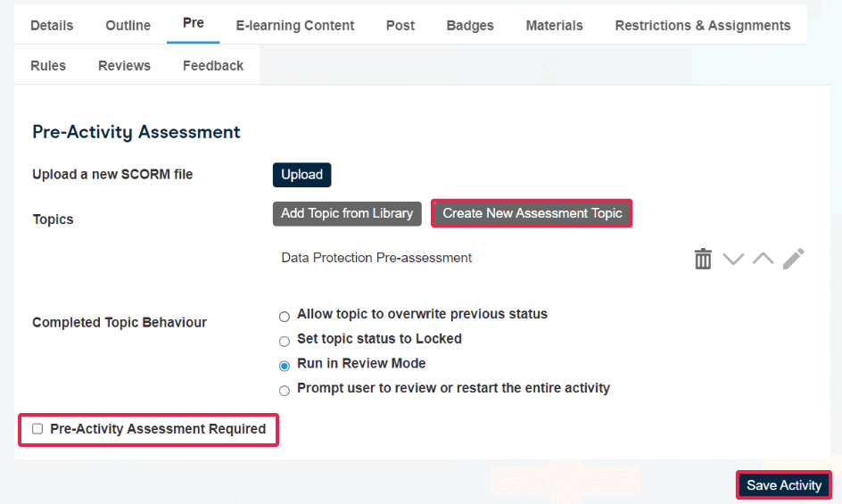Edit topic using the pencil icon
The height and width of the screenshot is (504, 842).
(x=793, y=259)
